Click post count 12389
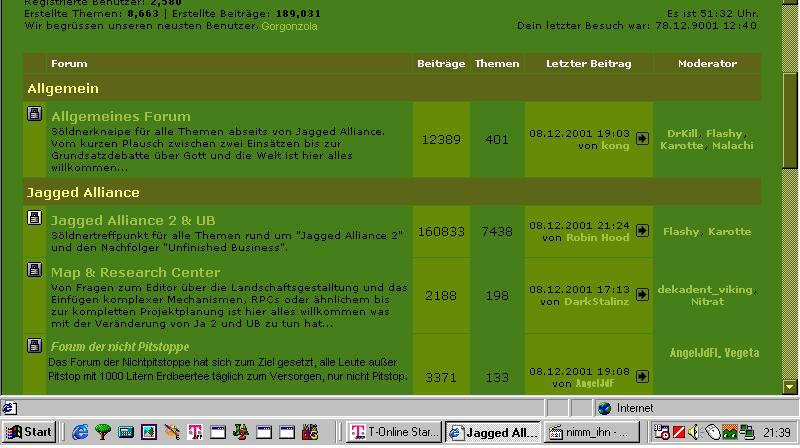The image size is (800, 448). pyautogui.click(x=441, y=140)
